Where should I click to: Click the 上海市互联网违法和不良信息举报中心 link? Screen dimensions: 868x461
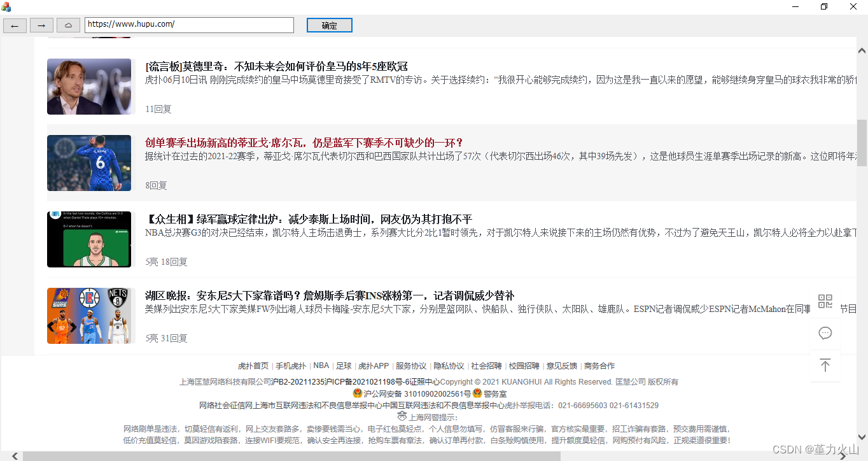(317, 406)
